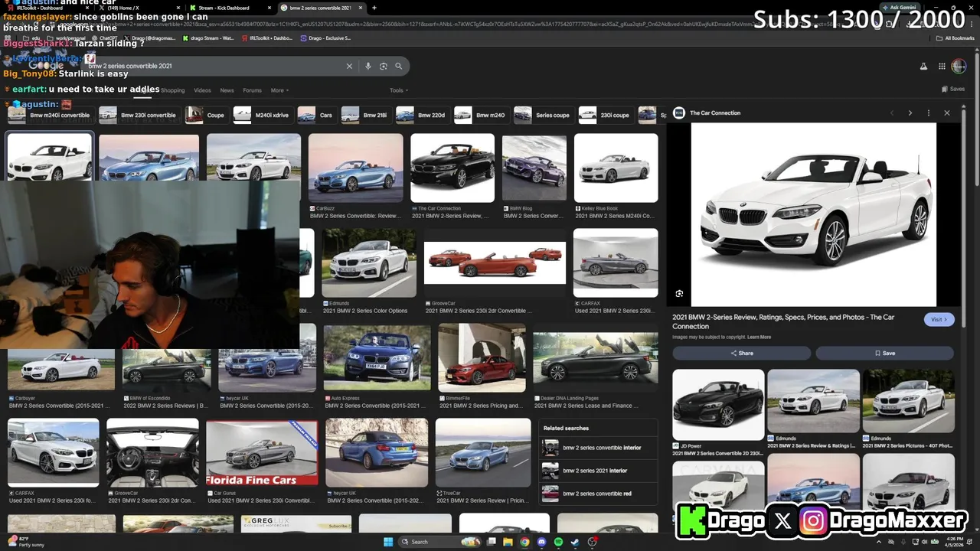
Task: Open new browser tab with plus button
Action: 374,8
